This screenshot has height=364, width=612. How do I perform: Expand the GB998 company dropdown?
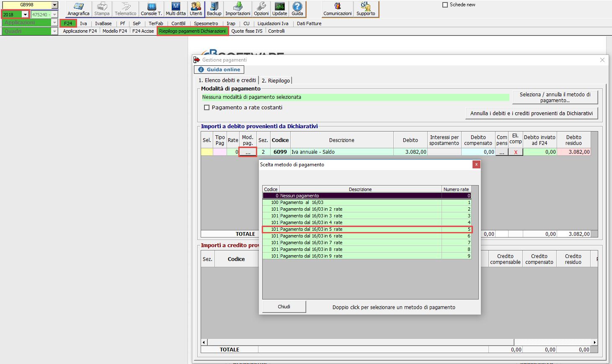pyautogui.click(x=55, y=5)
